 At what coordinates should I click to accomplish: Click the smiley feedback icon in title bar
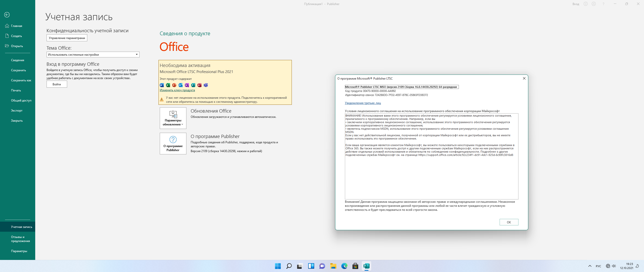[586, 4]
